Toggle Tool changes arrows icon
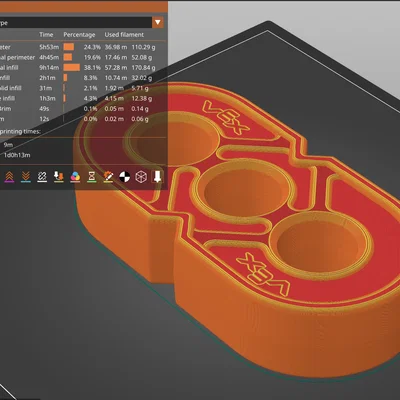The image size is (400, 400). (x=59, y=177)
